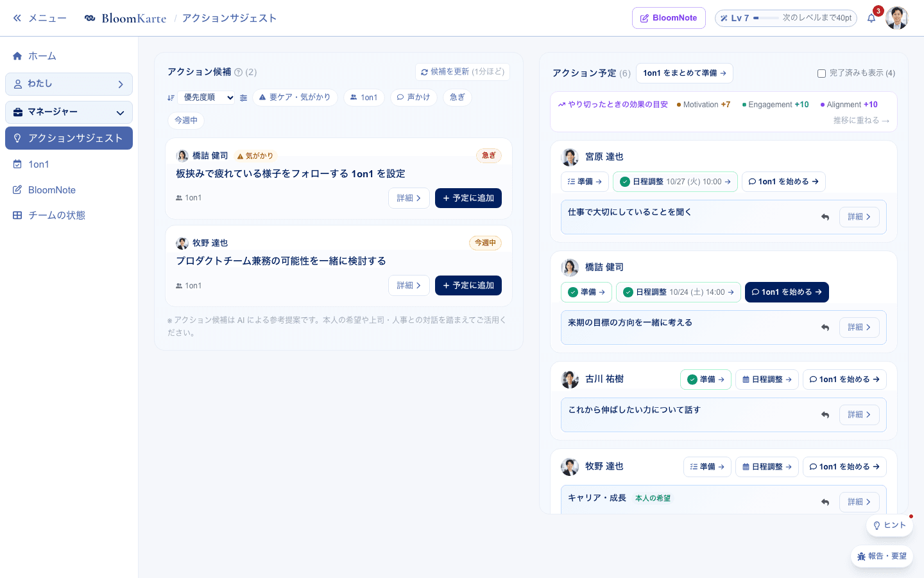Click the help icon beside アクション候補
The height and width of the screenshot is (578, 924).
tap(239, 72)
